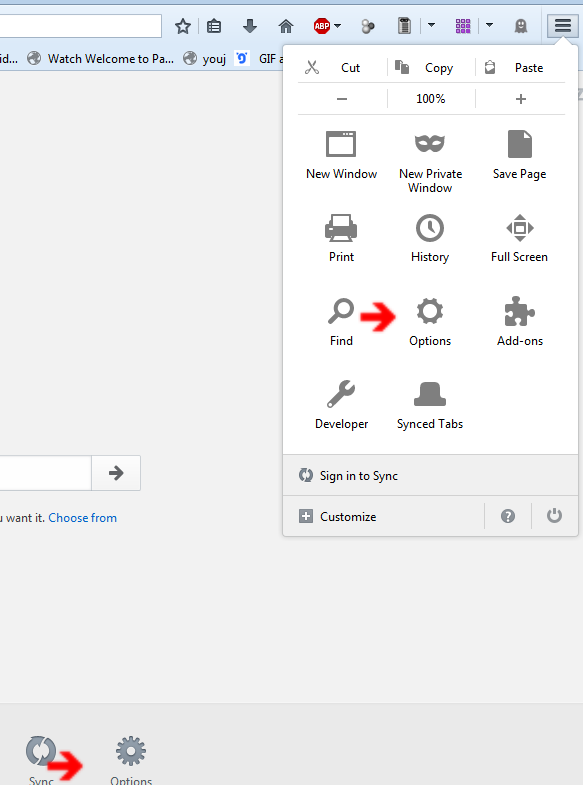Open History clock panel

pyautogui.click(x=430, y=239)
